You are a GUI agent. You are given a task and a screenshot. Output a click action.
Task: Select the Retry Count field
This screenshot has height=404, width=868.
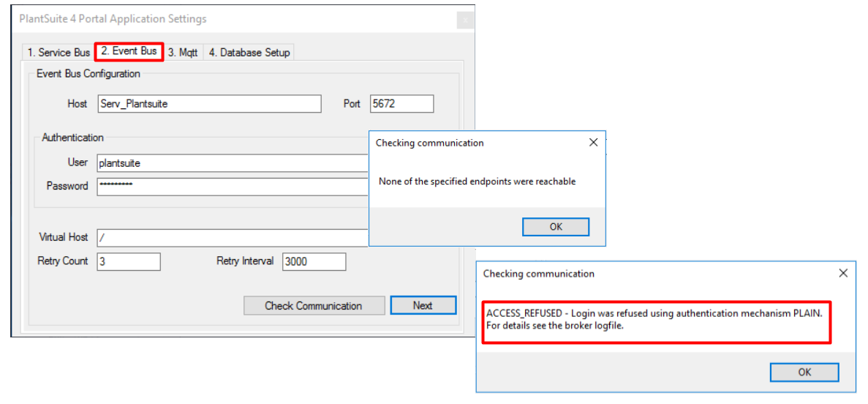(x=129, y=261)
